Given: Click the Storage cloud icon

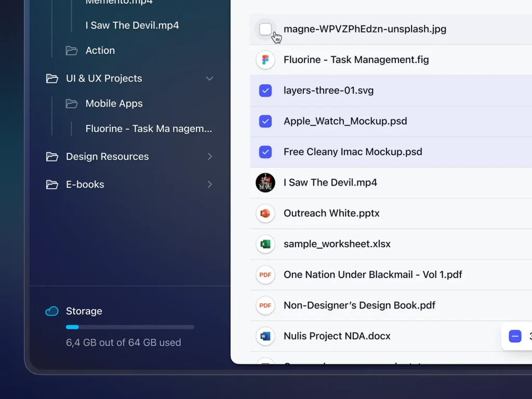Looking at the screenshot, I should (x=52, y=311).
